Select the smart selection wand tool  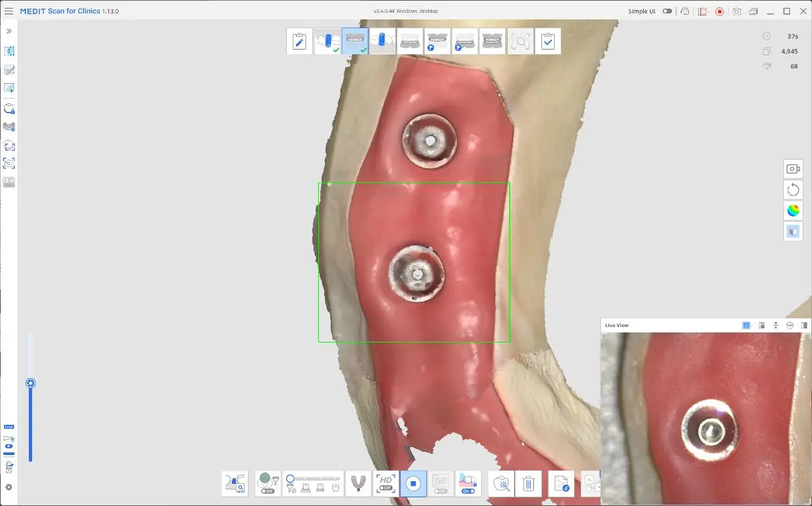tap(500, 483)
